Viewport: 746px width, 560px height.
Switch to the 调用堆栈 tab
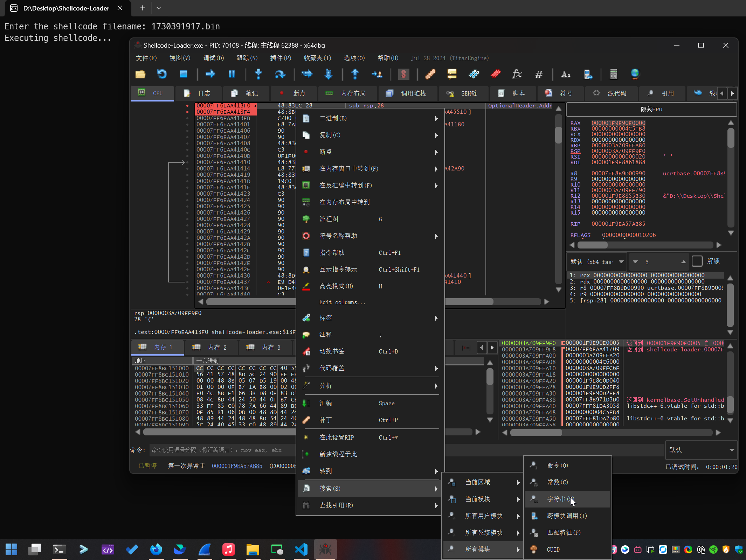click(407, 93)
